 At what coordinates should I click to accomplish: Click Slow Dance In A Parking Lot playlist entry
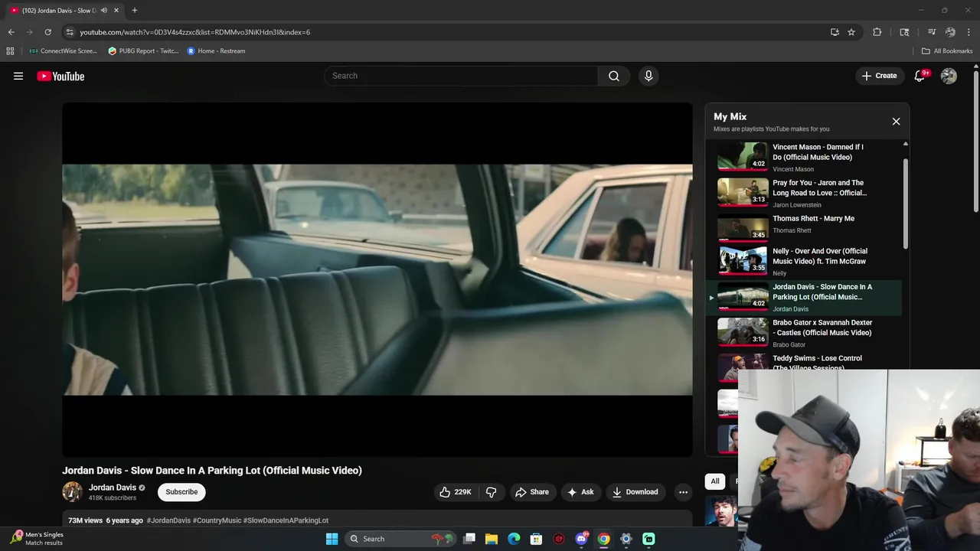[x=802, y=298]
